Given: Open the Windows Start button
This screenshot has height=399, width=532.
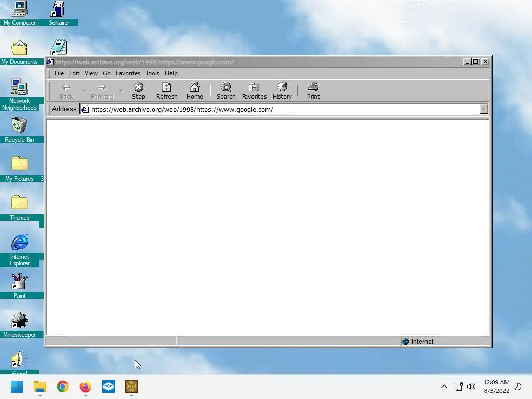Looking at the screenshot, I should (x=17, y=387).
